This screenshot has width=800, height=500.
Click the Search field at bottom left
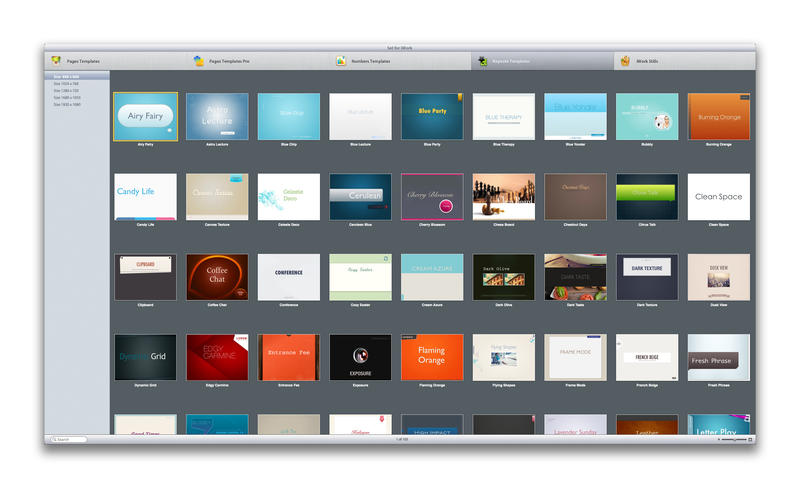(x=68, y=439)
